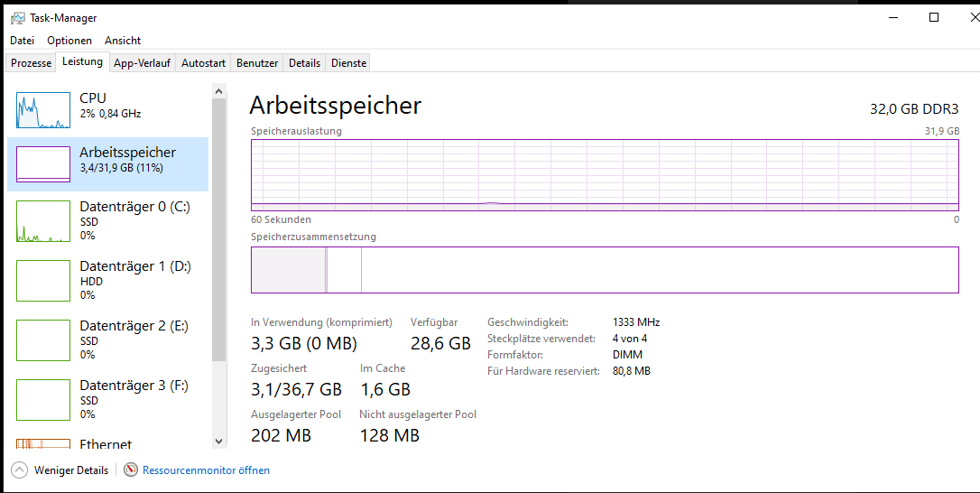Image resolution: width=980 pixels, height=493 pixels.
Task: Click the Speicherzusammensetzung memory bar
Action: (x=605, y=269)
